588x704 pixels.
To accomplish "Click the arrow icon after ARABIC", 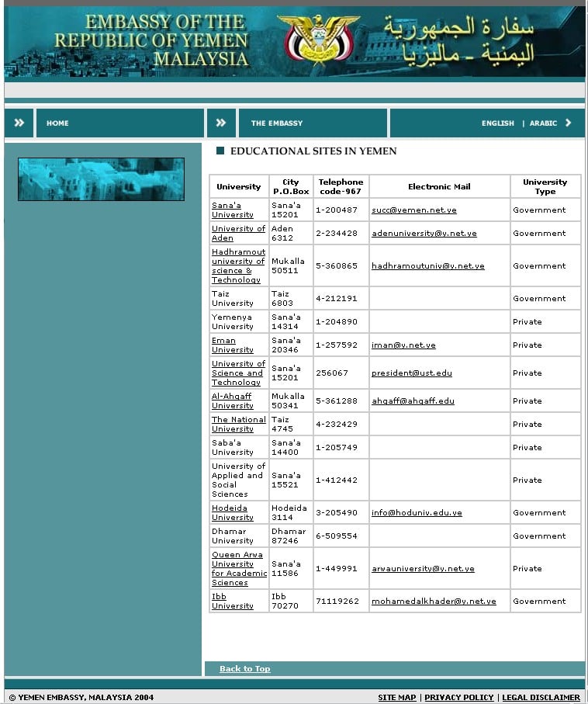I will point(569,123).
